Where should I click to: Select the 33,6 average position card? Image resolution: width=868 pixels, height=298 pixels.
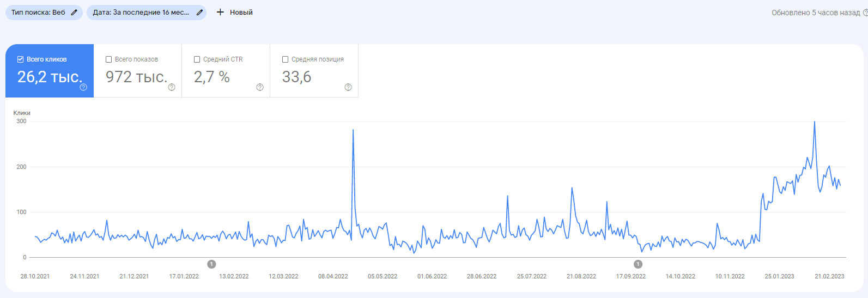pyautogui.click(x=314, y=71)
